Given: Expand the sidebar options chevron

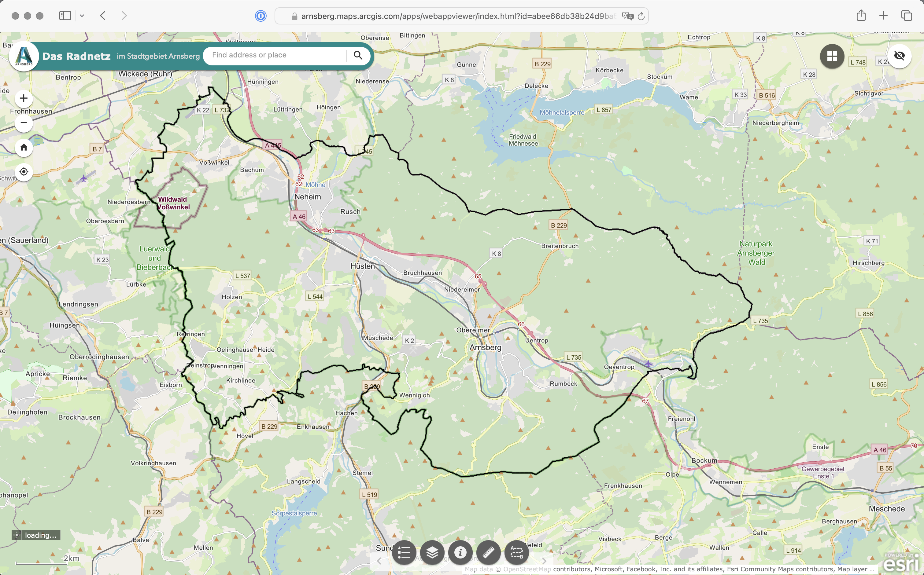Looking at the screenshot, I should point(82,16).
